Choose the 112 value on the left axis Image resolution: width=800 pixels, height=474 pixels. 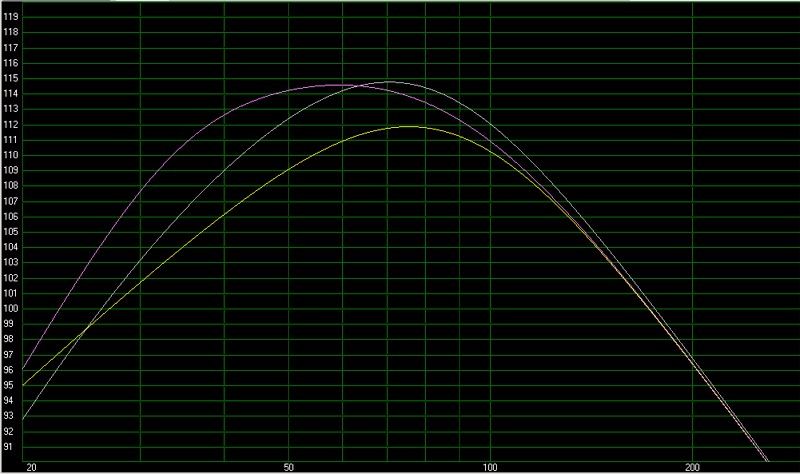click(11, 125)
